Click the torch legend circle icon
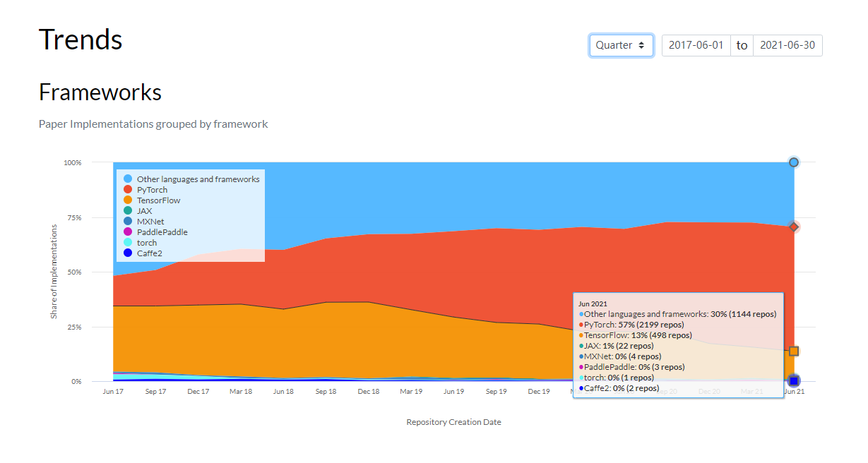Screen dimensions: 868x463 pyautogui.click(x=128, y=243)
